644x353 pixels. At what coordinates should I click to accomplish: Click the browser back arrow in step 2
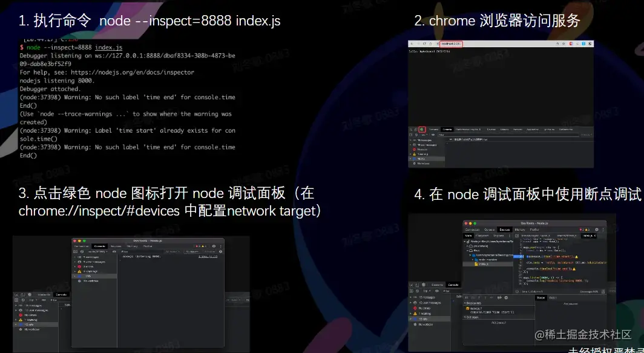point(412,44)
